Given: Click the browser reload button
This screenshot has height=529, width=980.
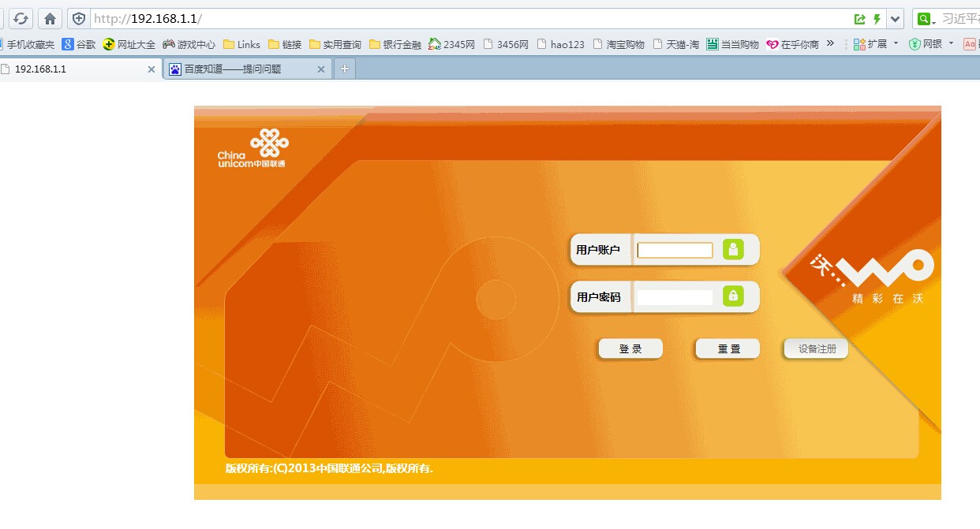Looking at the screenshot, I should click(21, 18).
